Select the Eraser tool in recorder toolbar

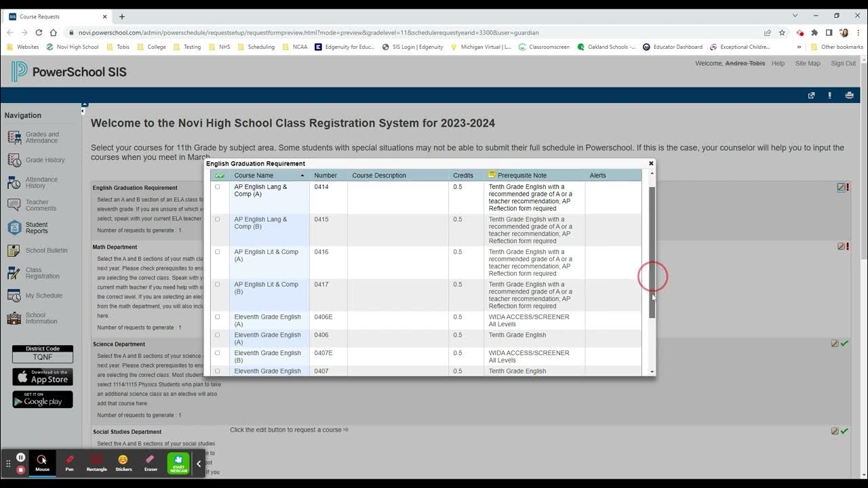[151, 463]
